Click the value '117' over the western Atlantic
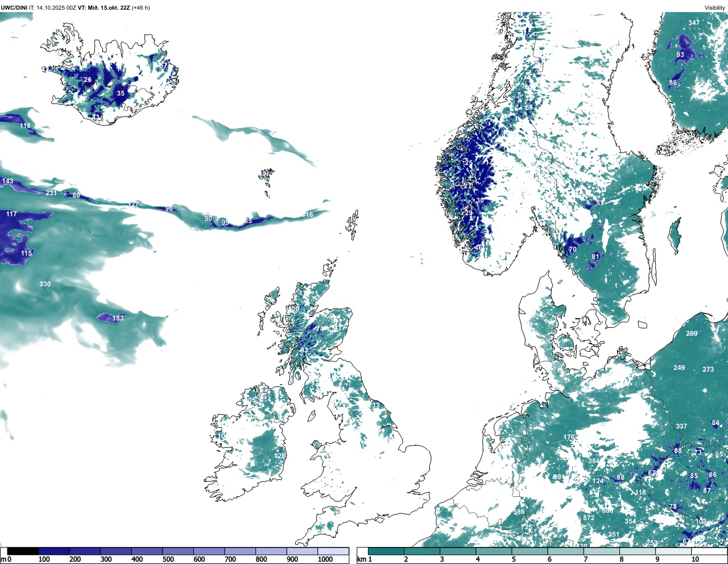The height and width of the screenshot is (564, 728). point(11,214)
